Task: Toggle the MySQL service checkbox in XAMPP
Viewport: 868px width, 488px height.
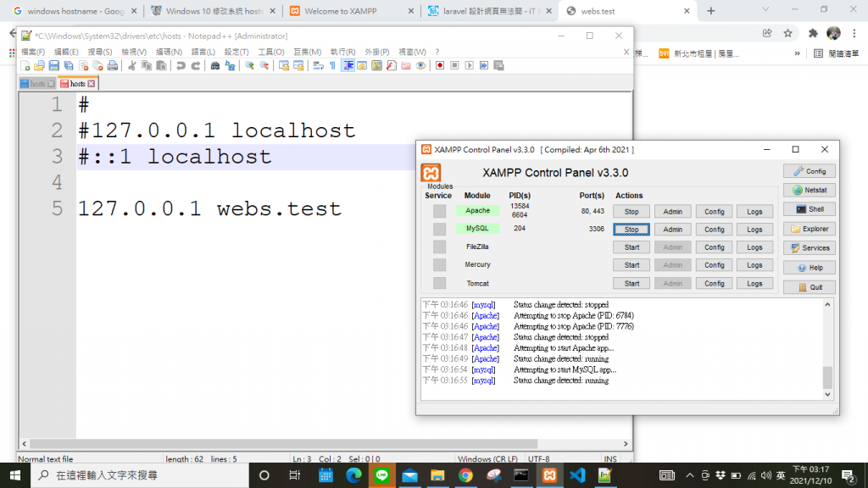Action: tap(440, 229)
